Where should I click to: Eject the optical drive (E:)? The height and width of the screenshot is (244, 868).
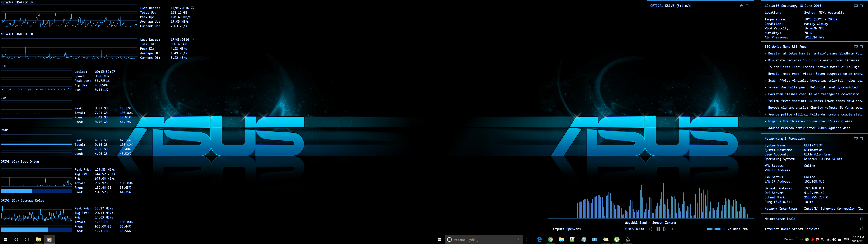(742, 6)
